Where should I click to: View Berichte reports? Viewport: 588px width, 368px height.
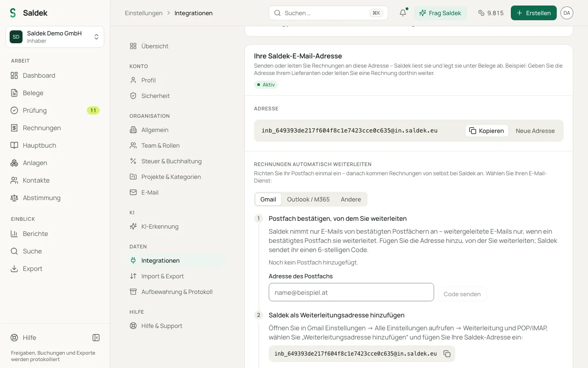pyautogui.click(x=55, y=234)
